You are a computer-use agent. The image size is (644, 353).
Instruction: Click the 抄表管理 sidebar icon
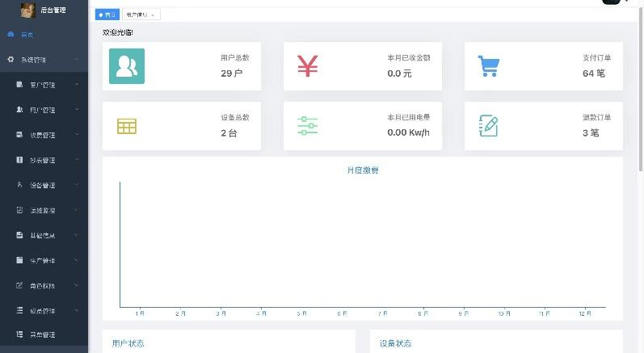point(19,160)
